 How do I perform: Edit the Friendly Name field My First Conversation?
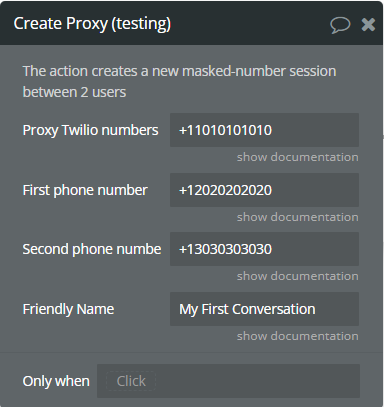click(x=264, y=309)
